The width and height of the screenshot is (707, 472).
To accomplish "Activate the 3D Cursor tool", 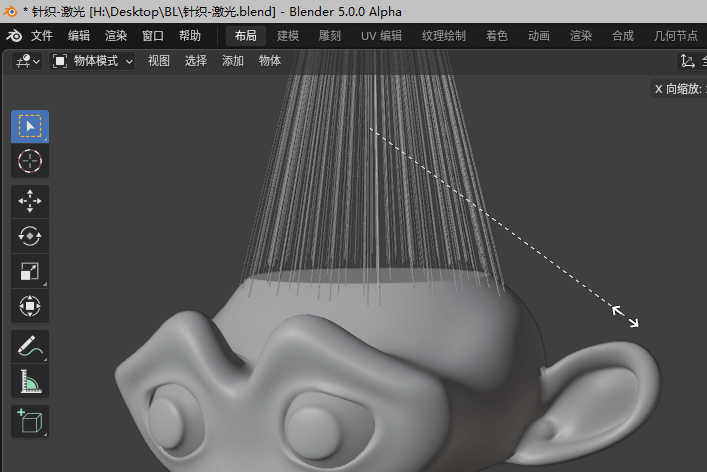I will coord(30,161).
